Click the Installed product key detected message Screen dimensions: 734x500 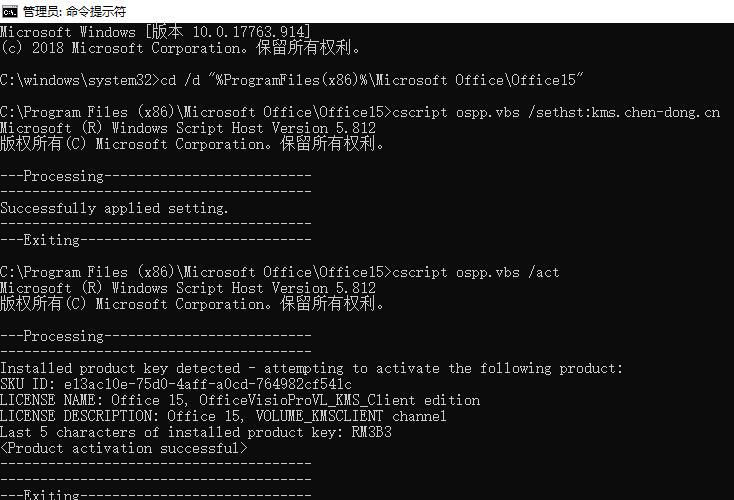coord(311,368)
